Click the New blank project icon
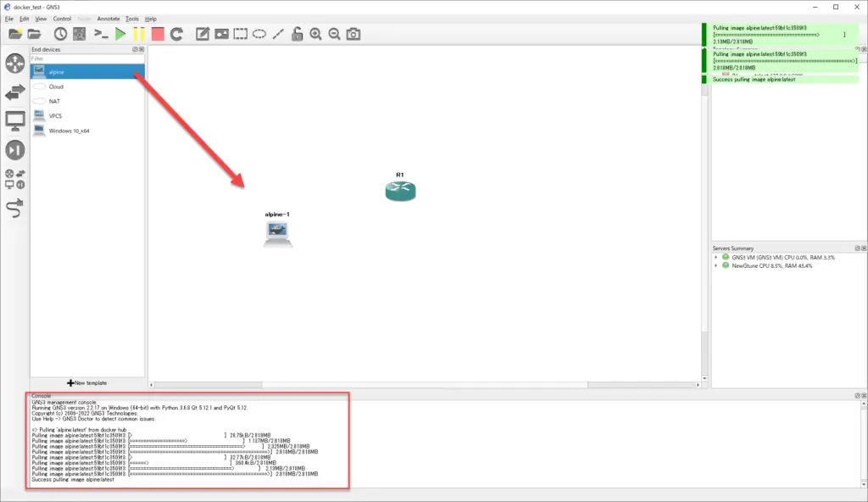This screenshot has width=868, height=502. 15,35
